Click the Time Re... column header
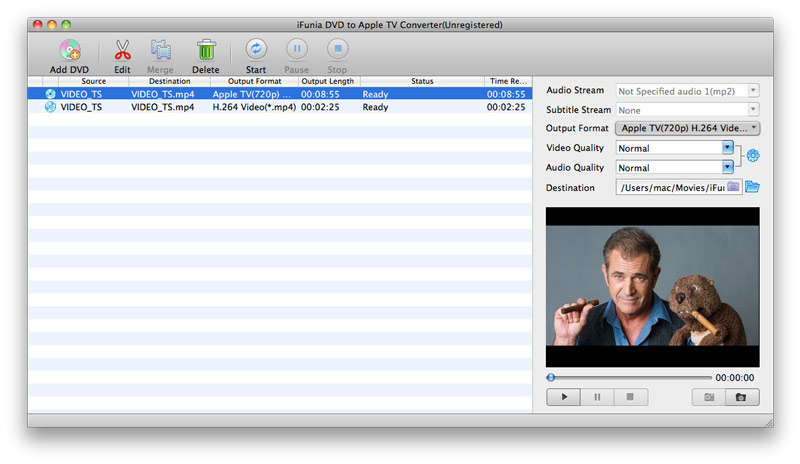 pyautogui.click(x=508, y=81)
